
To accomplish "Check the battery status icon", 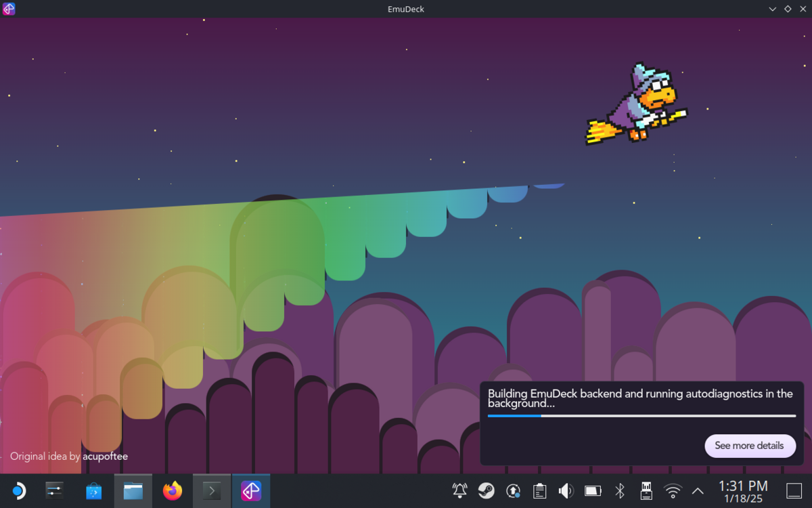I will 593,490.
